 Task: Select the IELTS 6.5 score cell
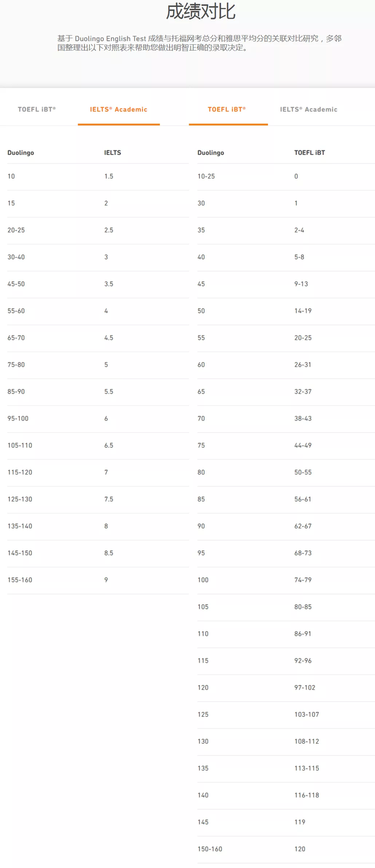(x=109, y=445)
